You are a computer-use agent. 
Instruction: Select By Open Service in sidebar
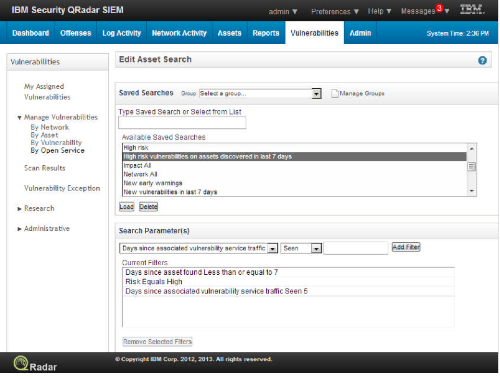[x=57, y=151]
